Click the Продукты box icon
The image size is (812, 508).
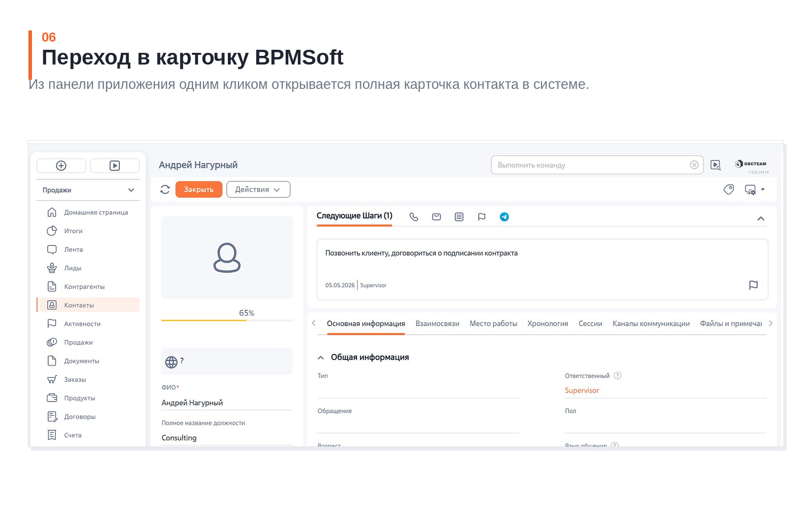click(52, 398)
